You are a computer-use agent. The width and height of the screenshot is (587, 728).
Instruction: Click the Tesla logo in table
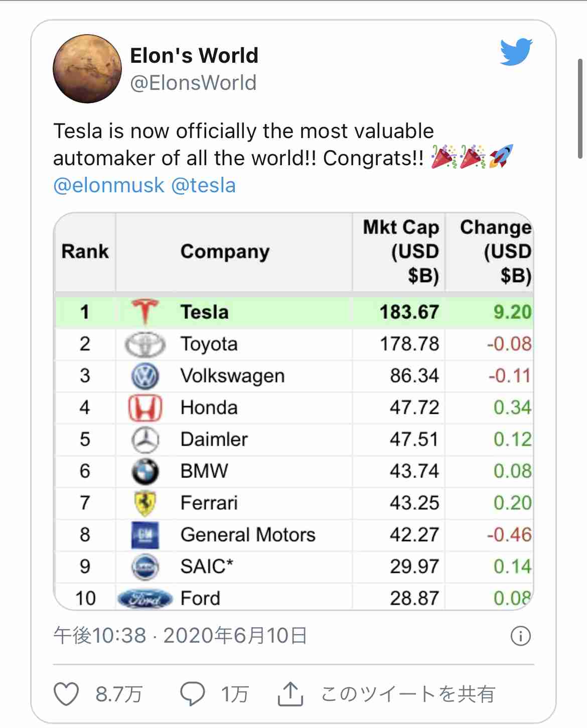coord(145,312)
